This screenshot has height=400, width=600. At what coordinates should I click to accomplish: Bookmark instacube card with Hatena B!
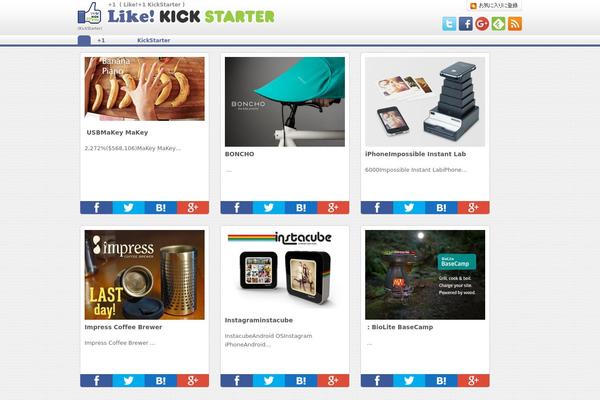pyautogui.click(x=301, y=380)
